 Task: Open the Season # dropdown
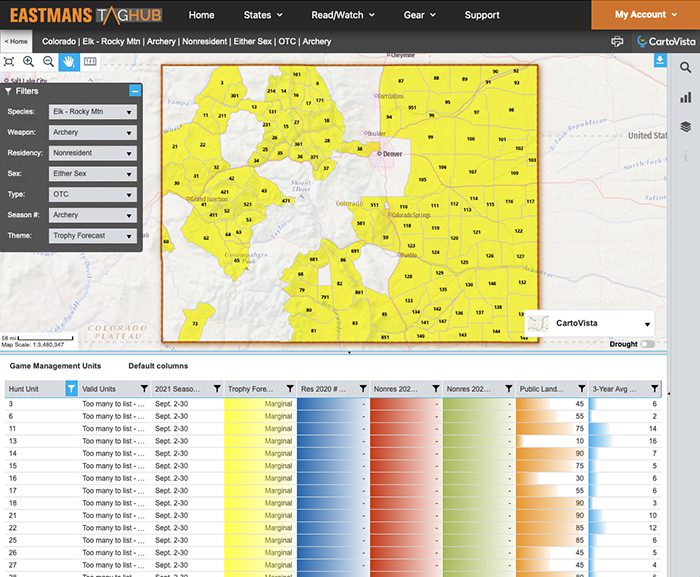(x=92, y=215)
